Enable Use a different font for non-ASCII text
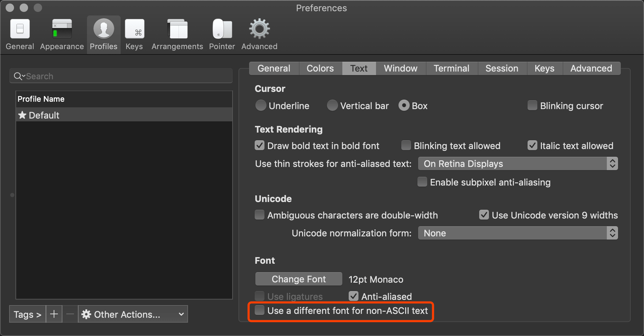The image size is (644, 336). (x=260, y=310)
